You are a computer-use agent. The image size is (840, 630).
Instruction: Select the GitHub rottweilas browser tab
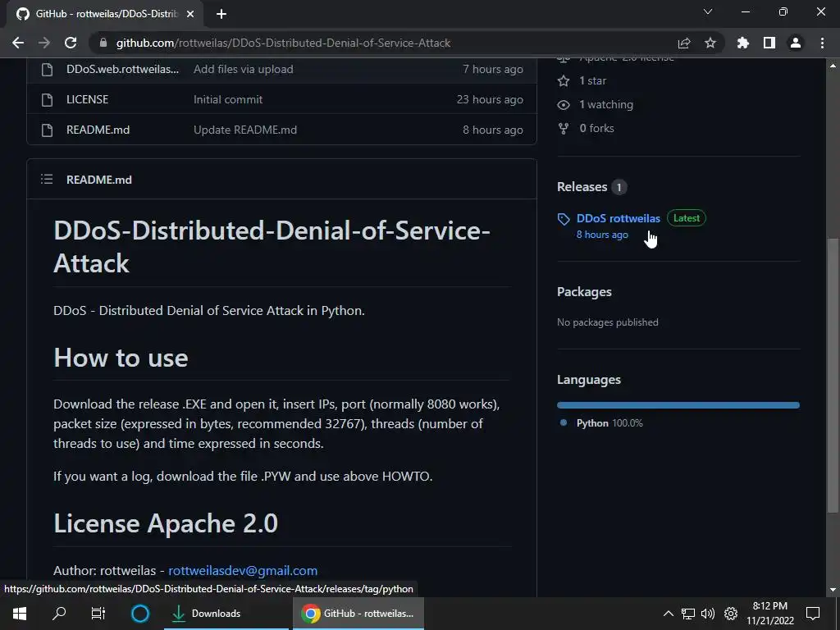[104, 14]
